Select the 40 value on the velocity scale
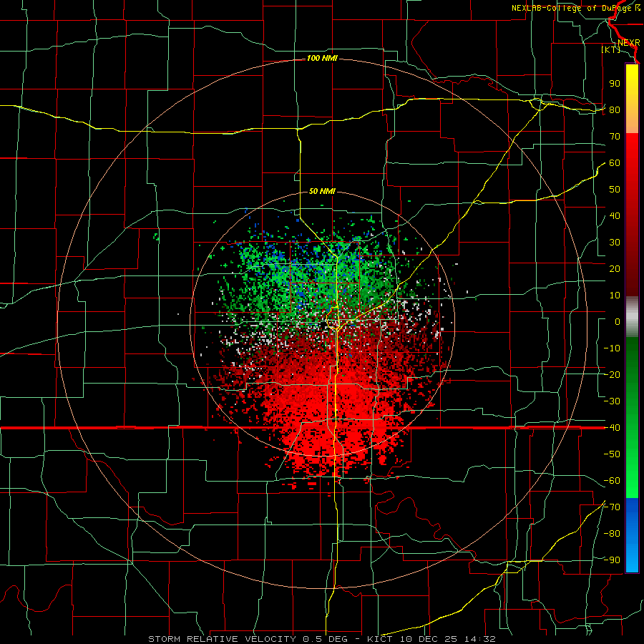The height and width of the screenshot is (644, 644). point(615,216)
